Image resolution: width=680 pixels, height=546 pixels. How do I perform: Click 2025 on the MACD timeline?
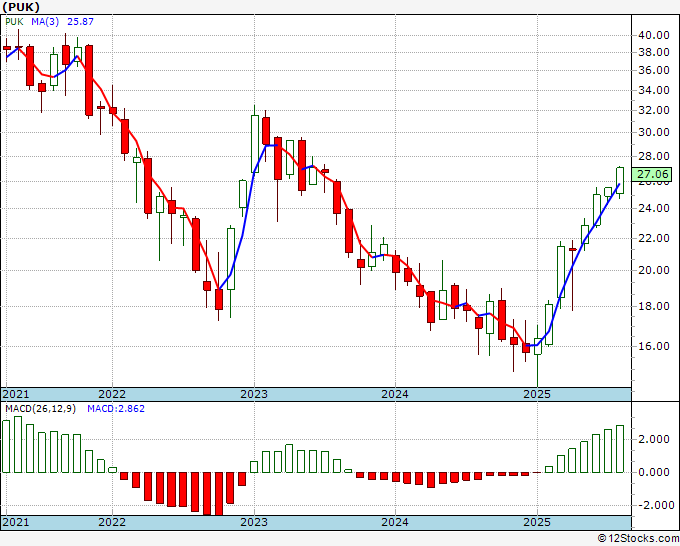(x=537, y=522)
